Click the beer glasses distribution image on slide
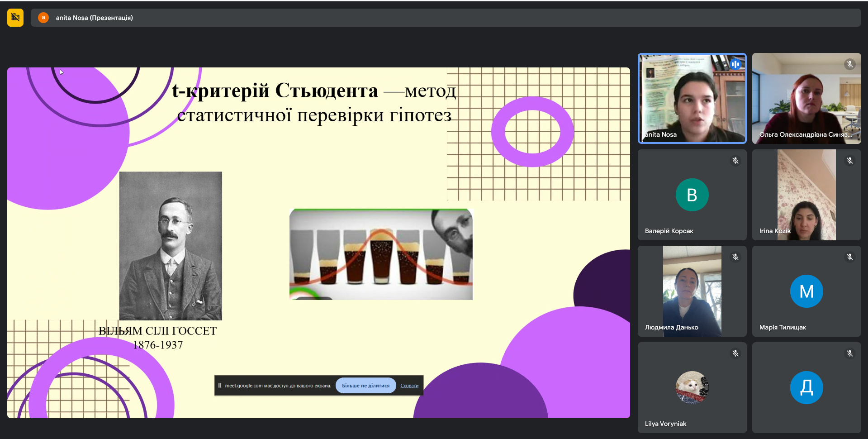Image resolution: width=868 pixels, height=439 pixels. click(x=381, y=254)
